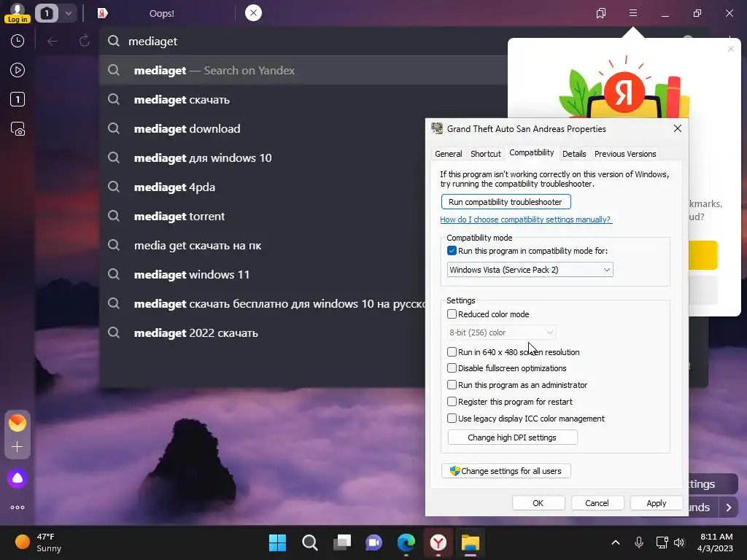Open Alice assistant purple icon
Viewport: 747px width, 560px height.
(x=18, y=478)
